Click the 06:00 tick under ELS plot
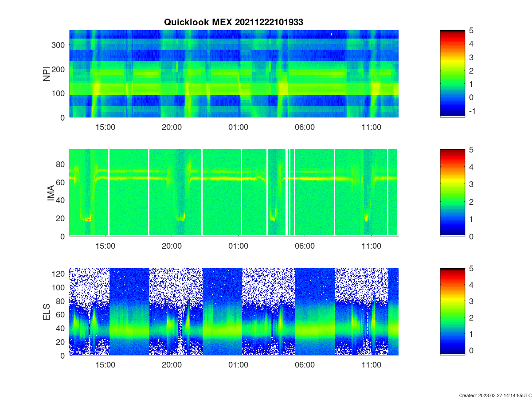 (305, 365)
